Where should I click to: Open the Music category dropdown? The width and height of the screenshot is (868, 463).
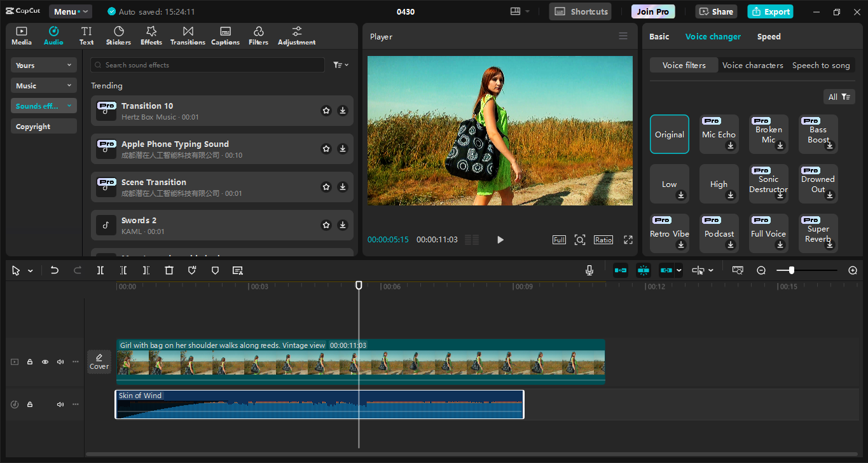click(x=43, y=85)
